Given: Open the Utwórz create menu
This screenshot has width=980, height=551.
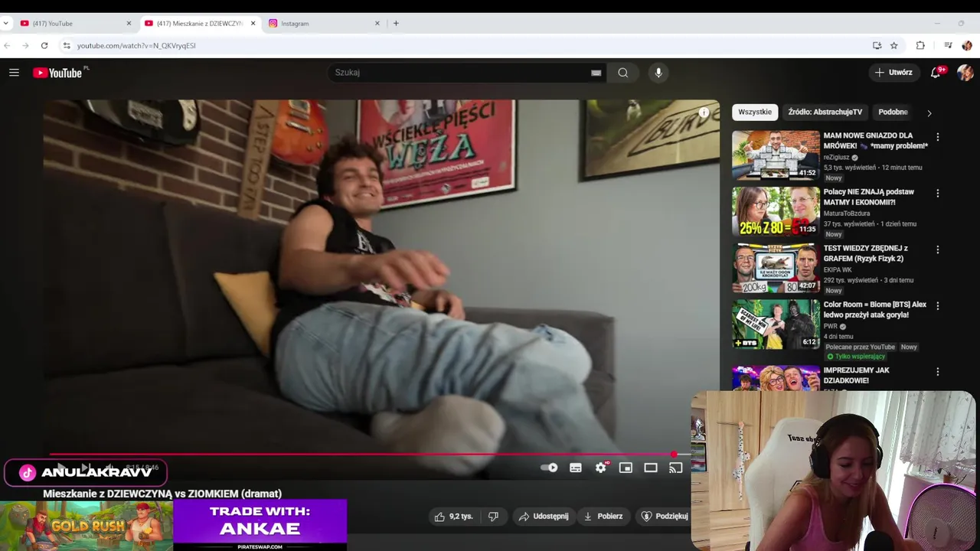Looking at the screenshot, I should [893, 73].
